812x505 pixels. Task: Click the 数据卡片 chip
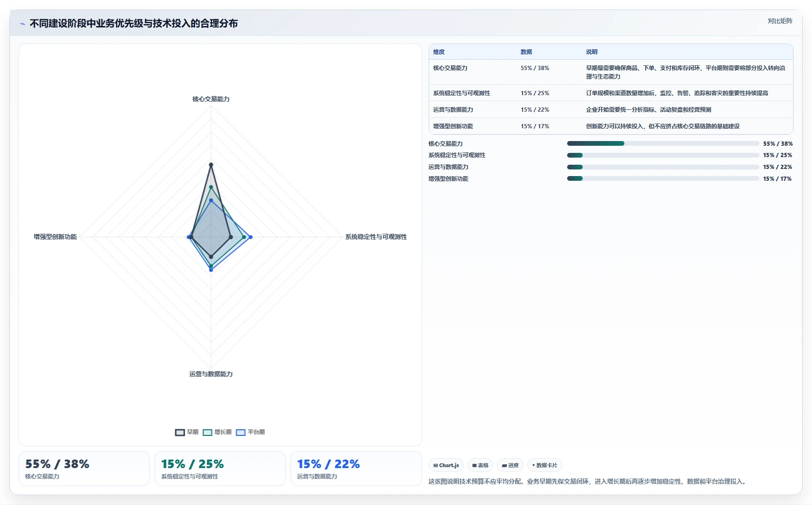pos(544,465)
